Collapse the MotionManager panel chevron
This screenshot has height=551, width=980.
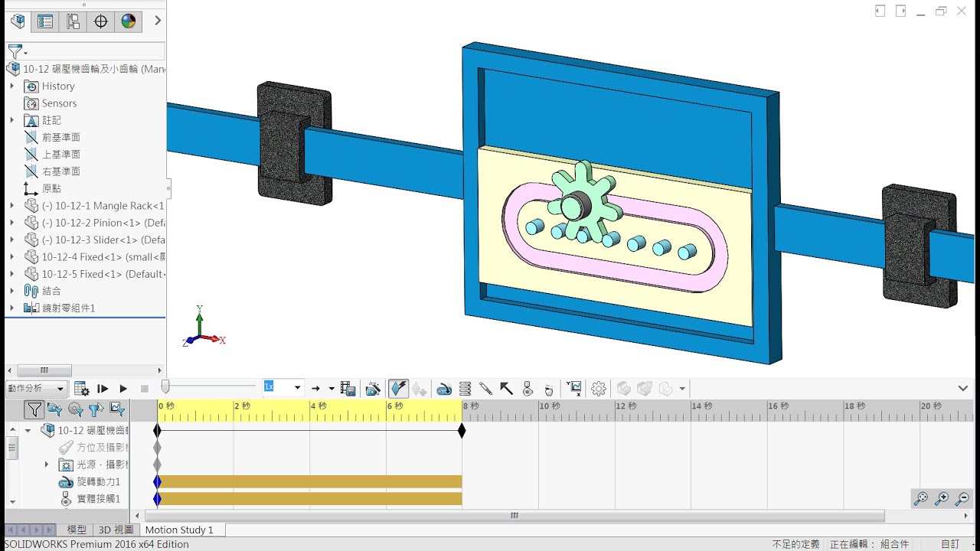tap(963, 388)
